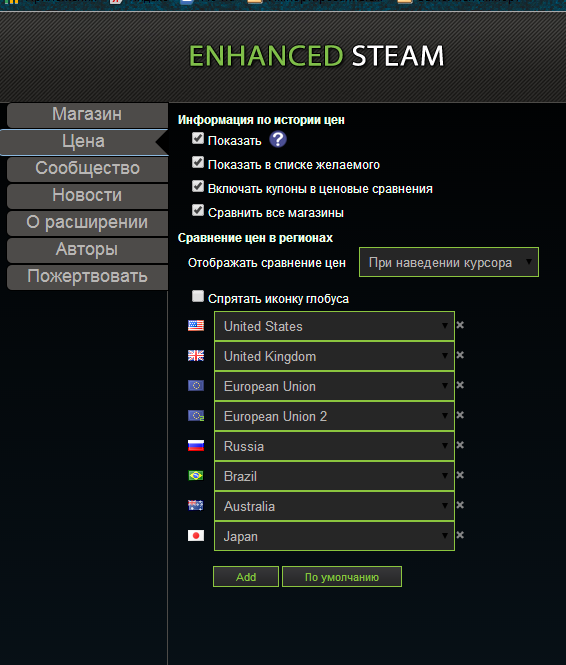Uncheck Показать в списке желаемого
This screenshot has height=665, width=566.
198,162
